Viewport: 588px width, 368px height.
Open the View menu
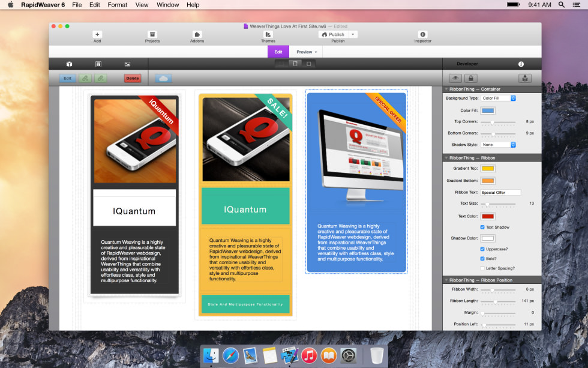142,5
